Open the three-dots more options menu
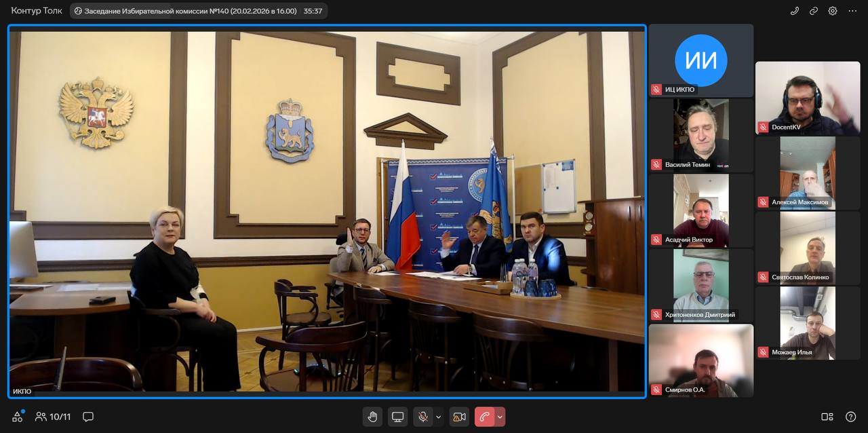The height and width of the screenshot is (433, 868). (852, 11)
